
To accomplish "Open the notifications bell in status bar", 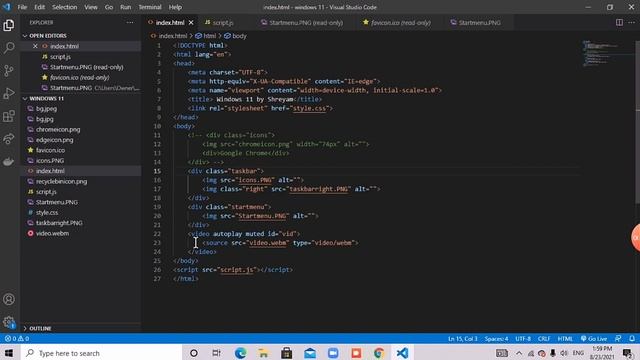I will (631, 339).
